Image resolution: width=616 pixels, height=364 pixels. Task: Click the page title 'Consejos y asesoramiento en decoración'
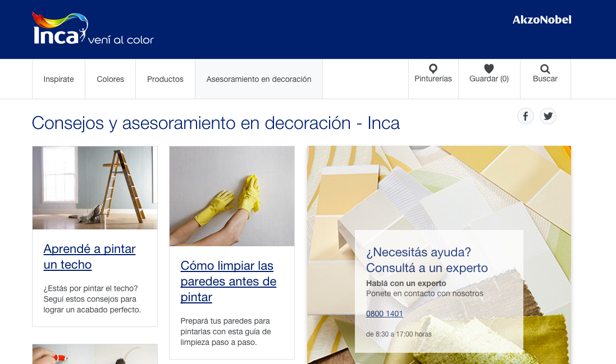tap(216, 123)
